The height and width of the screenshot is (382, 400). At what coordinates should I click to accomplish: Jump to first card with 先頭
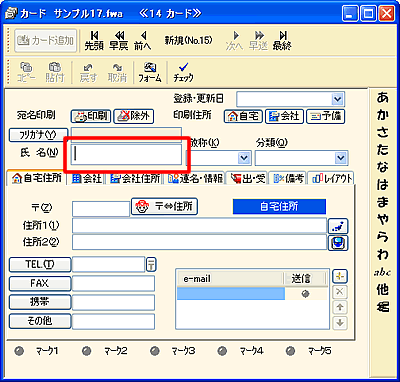94,41
